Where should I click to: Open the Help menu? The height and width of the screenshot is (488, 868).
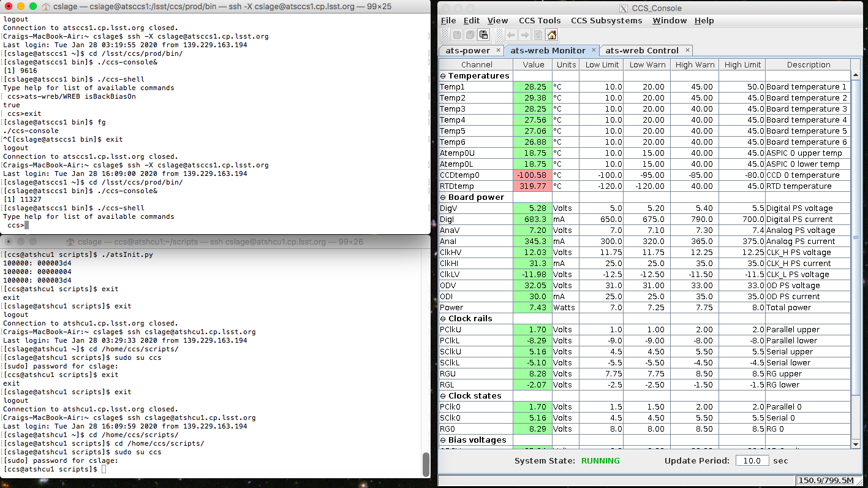tap(704, 20)
